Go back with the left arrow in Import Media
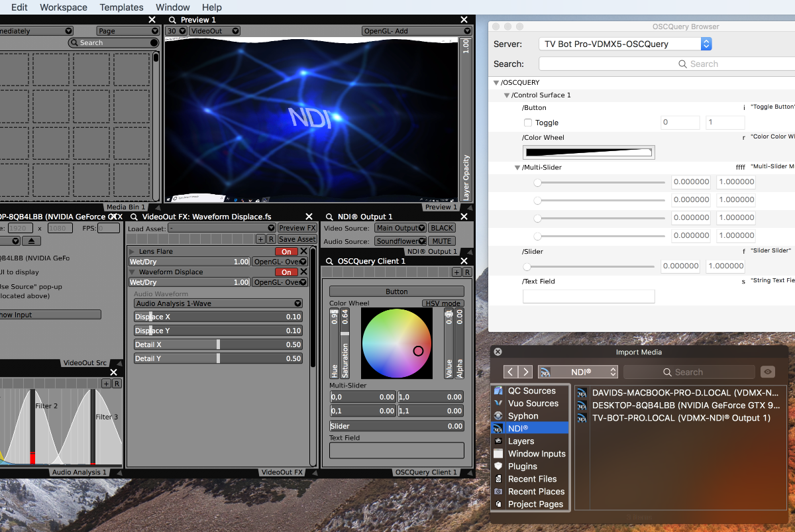Viewport: 795px width, 532px height. click(510, 372)
